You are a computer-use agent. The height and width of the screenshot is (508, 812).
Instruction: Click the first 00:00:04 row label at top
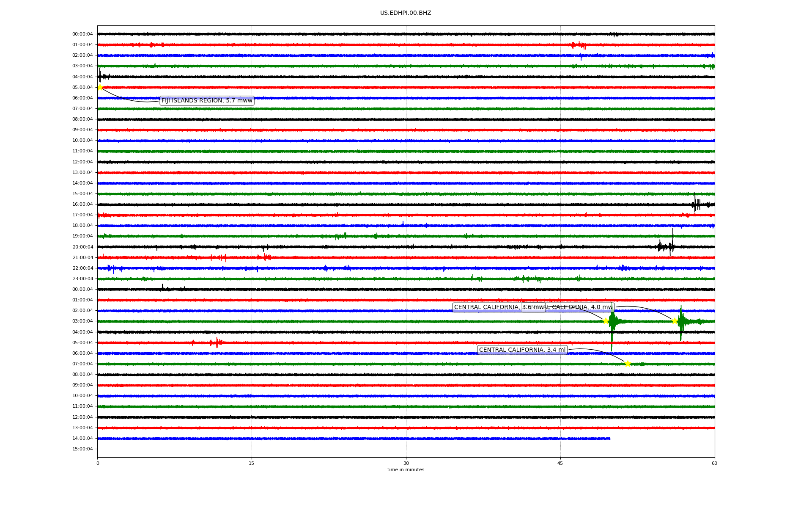(x=82, y=34)
